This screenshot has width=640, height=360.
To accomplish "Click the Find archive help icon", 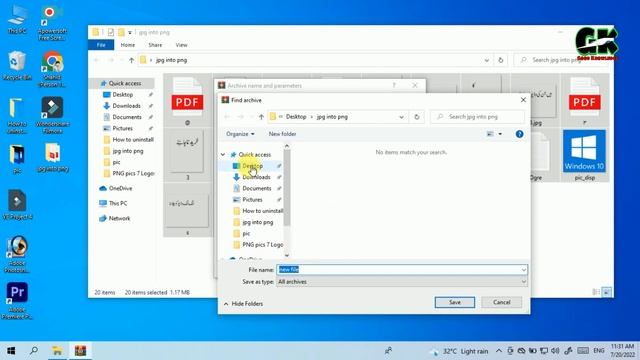I will [519, 134].
